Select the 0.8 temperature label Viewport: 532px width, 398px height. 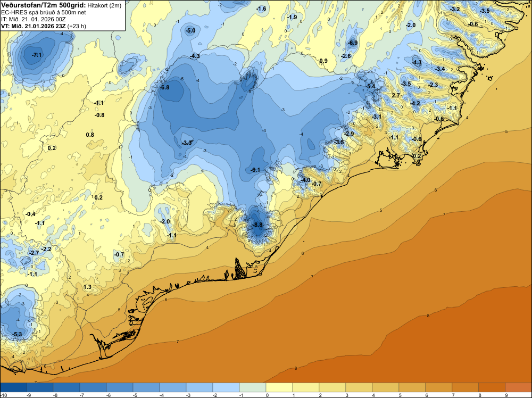tap(90, 135)
